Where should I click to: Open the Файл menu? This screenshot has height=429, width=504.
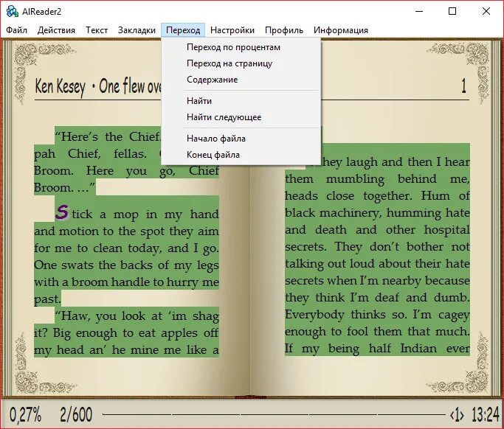click(x=17, y=30)
